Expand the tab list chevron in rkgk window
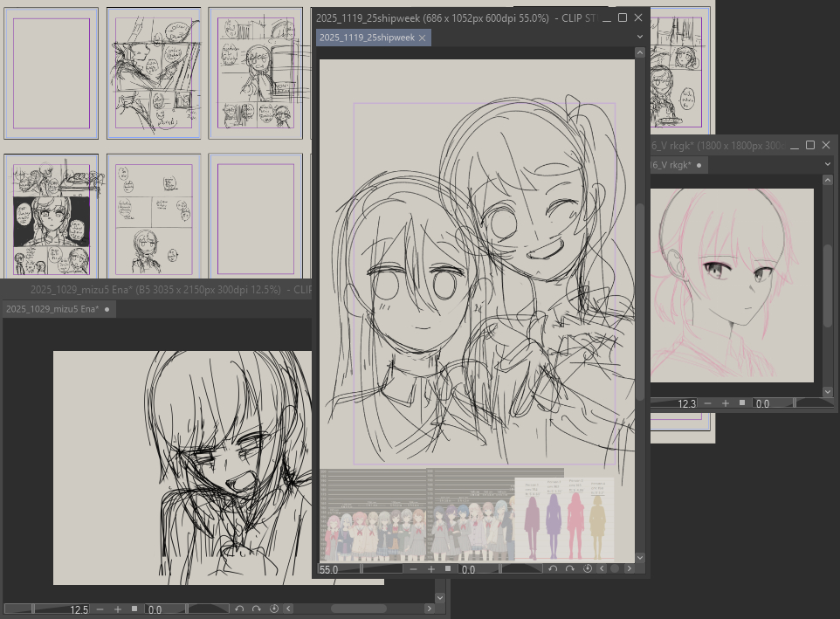 (828, 164)
